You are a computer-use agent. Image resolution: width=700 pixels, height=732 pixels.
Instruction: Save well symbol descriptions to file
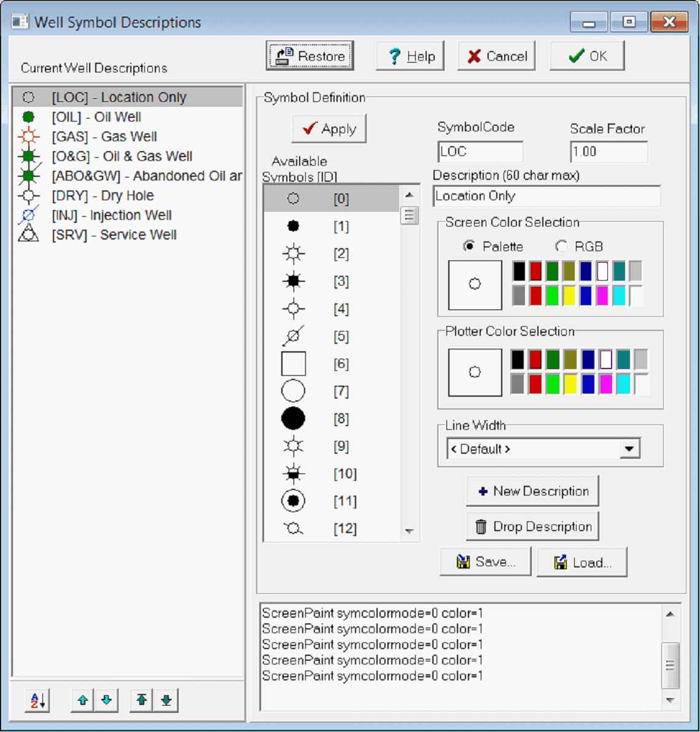pyautogui.click(x=485, y=562)
